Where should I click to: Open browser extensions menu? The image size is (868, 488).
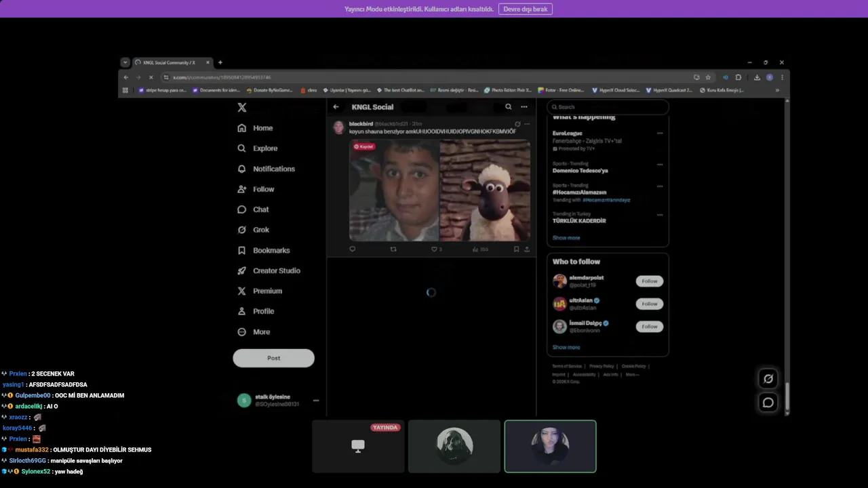coord(738,77)
